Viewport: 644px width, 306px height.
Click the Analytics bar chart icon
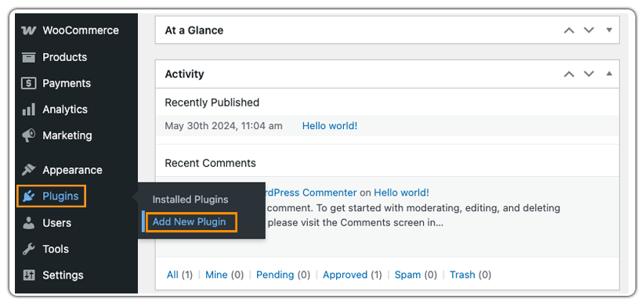click(29, 110)
